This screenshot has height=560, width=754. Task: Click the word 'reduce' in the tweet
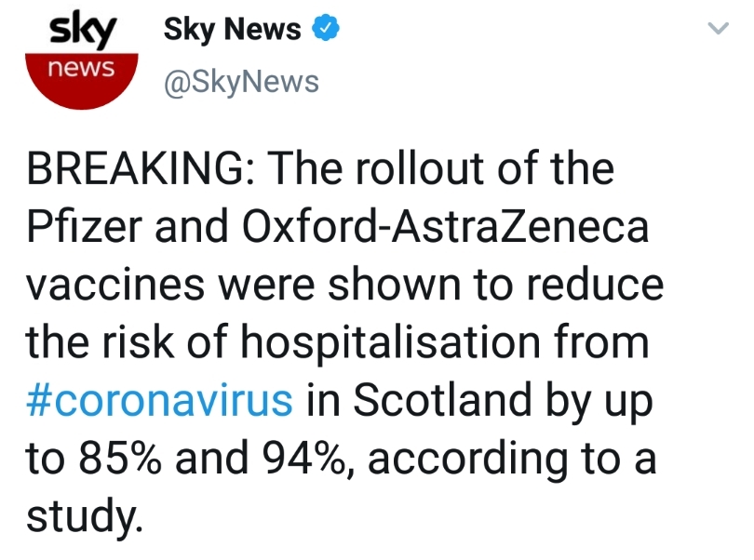coord(596,284)
